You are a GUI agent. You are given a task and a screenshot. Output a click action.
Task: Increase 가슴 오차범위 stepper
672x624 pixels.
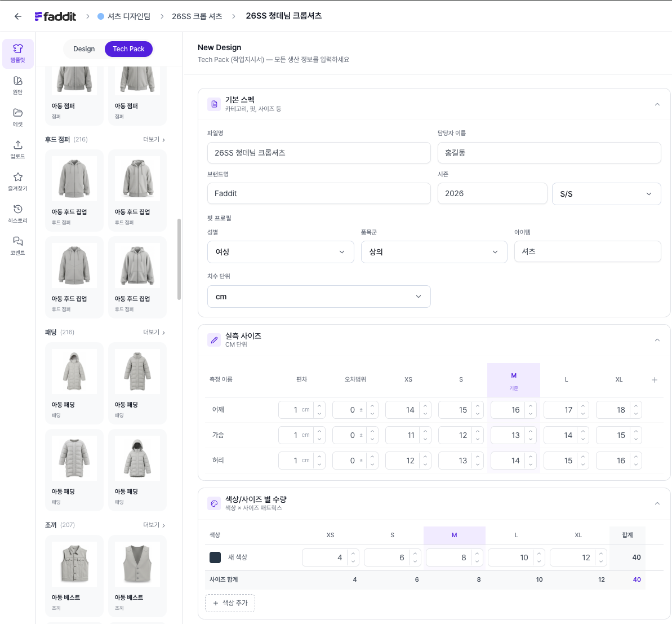click(x=372, y=431)
